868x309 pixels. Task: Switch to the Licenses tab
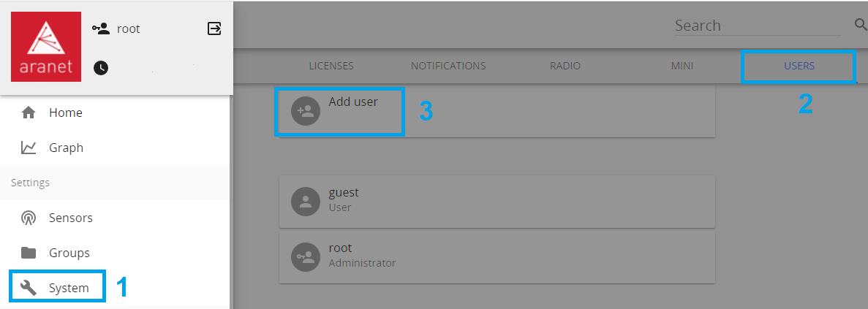[331, 66]
